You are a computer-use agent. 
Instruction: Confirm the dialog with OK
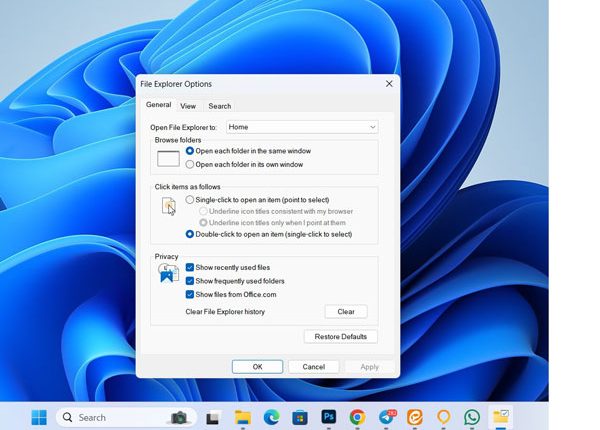click(258, 367)
